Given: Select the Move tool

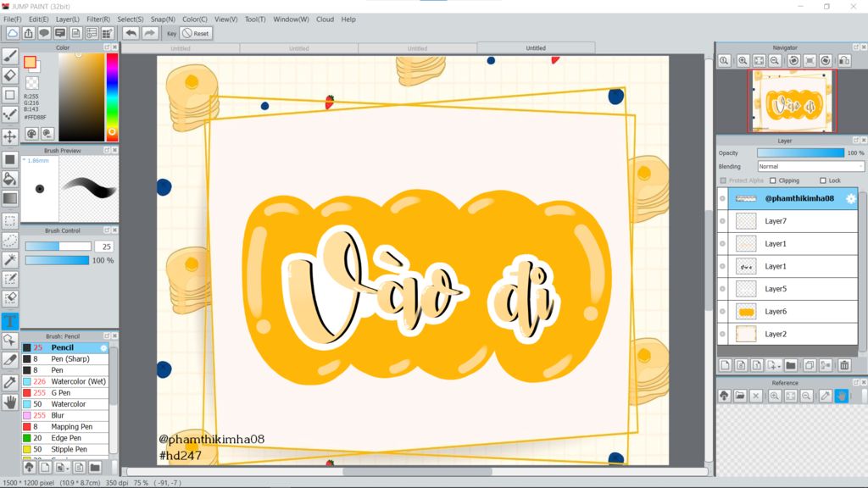Looking at the screenshot, I should coord(10,136).
